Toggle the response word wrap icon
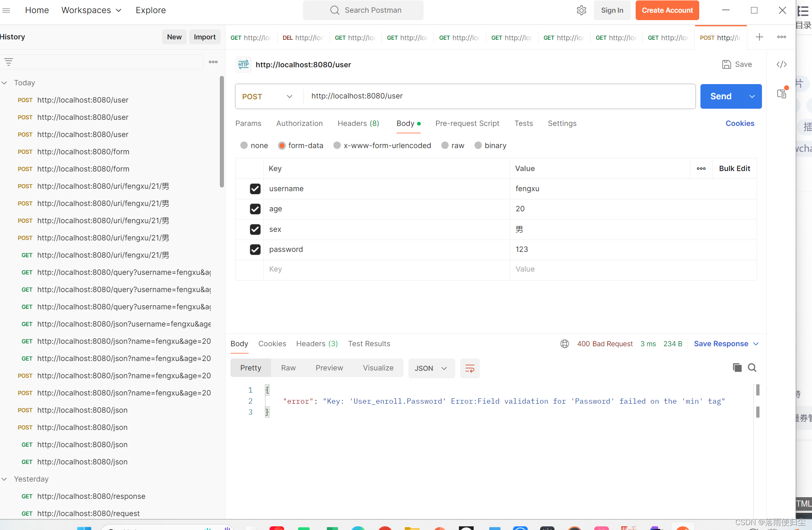 tap(470, 368)
